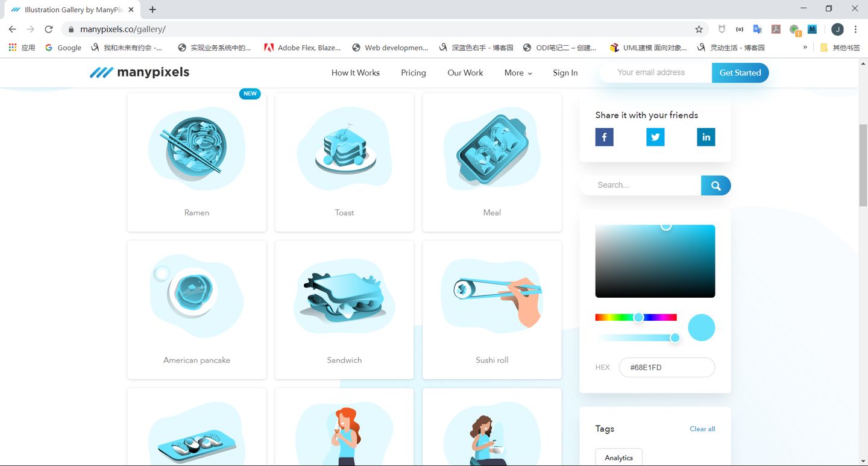Click the address bar URL
This screenshot has width=868, height=466.
123,29
